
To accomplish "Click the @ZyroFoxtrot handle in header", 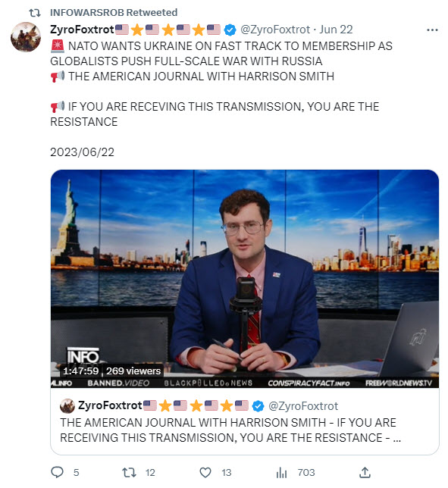I will tap(275, 30).
